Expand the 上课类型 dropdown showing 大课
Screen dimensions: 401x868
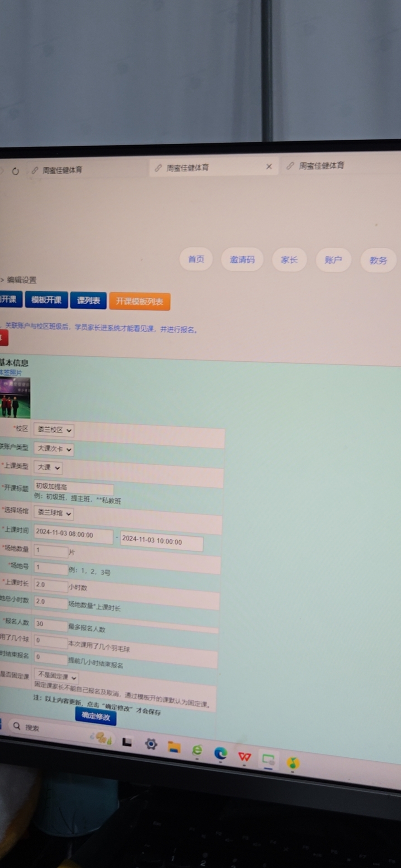click(x=48, y=467)
